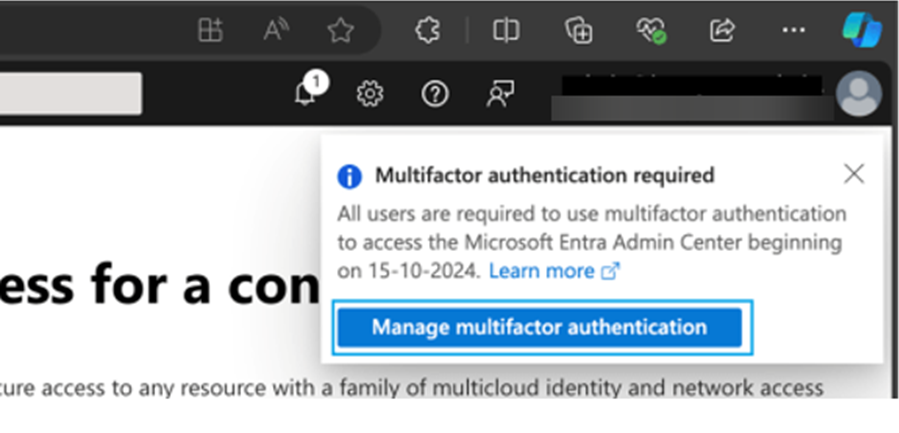Enable Split screen view

(x=506, y=30)
